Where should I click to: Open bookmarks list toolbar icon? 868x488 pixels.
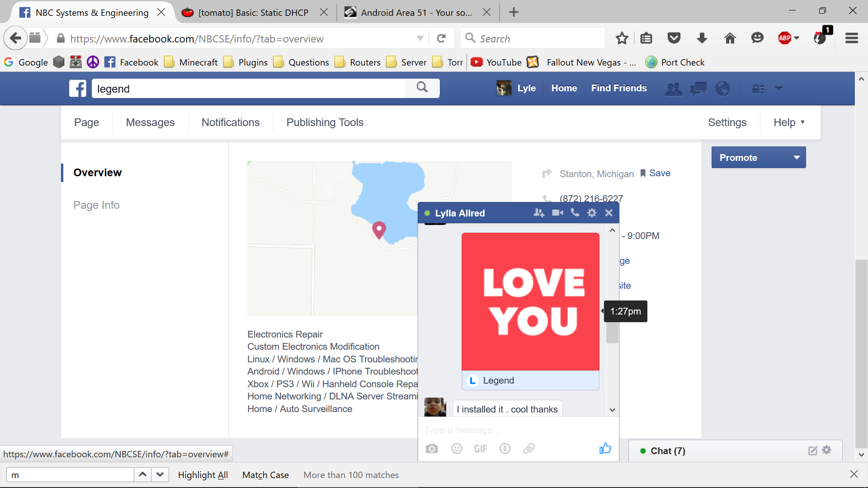(x=646, y=38)
